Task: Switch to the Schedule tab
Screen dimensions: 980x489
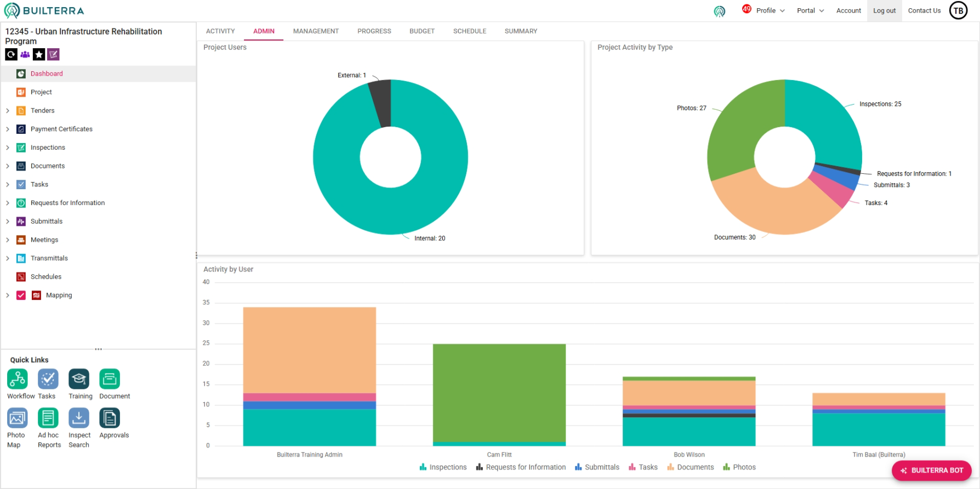Action: click(x=470, y=31)
